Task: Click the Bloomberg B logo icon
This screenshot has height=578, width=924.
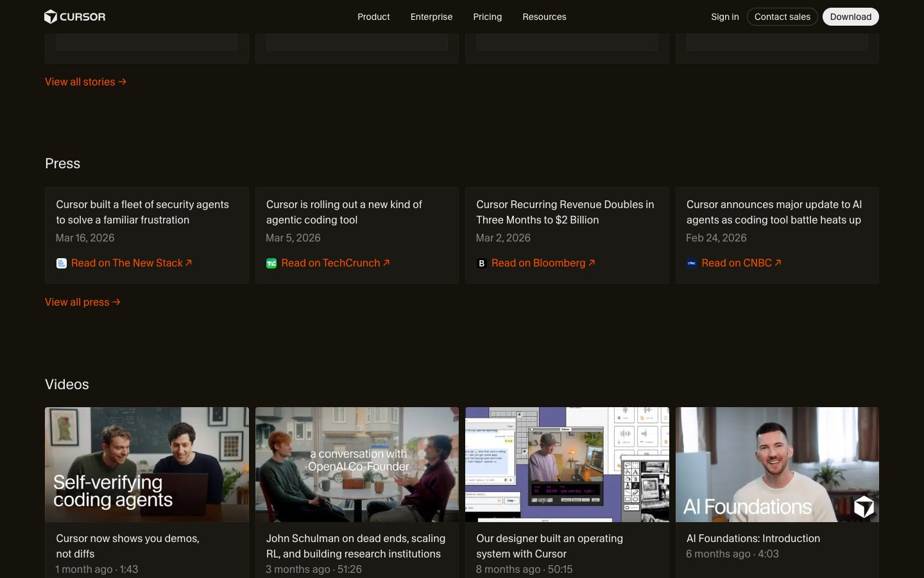Action: click(482, 263)
